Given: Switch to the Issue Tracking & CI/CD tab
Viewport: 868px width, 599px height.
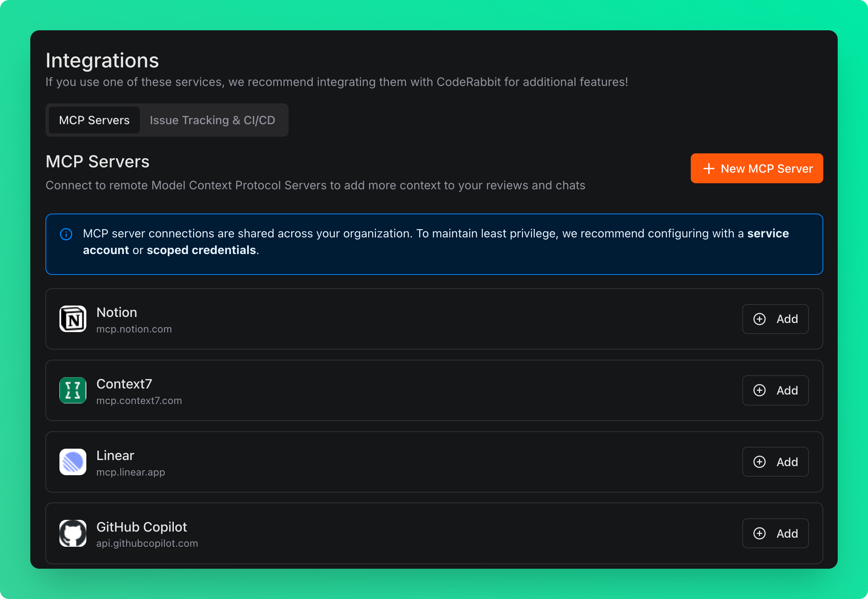Looking at the screenshot, I should point(212,120).
